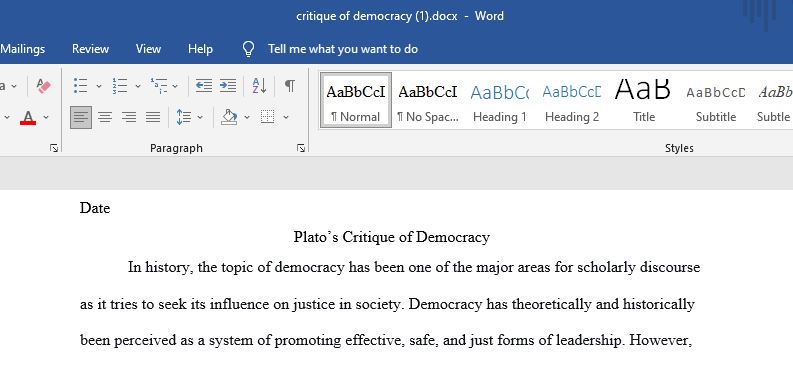
Task: Apply the No Spacing style
Action: [428, 100]
